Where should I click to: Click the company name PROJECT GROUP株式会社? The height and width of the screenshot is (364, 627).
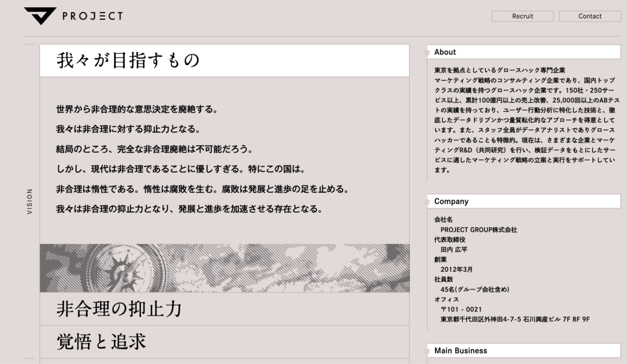pos(478,230)
